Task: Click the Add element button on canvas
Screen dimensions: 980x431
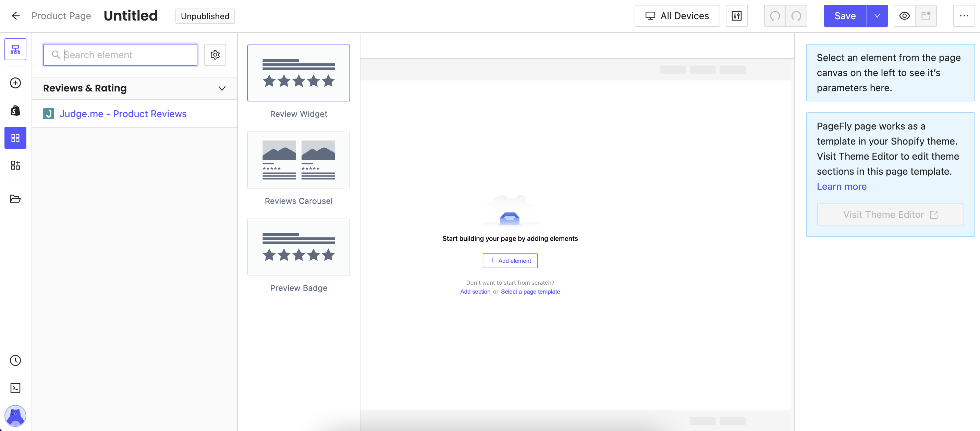Action: [x=510, y=261]
